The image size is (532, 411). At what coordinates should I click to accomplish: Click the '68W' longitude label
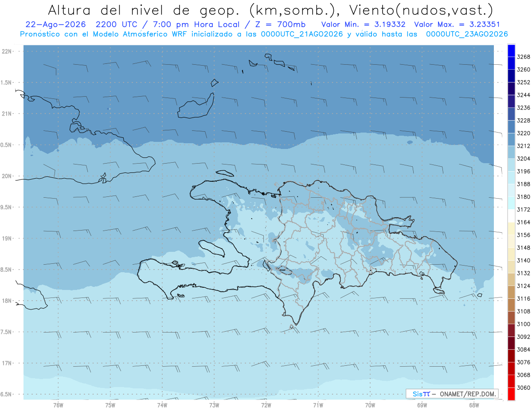pyautogui.click(x=473, y=405)
